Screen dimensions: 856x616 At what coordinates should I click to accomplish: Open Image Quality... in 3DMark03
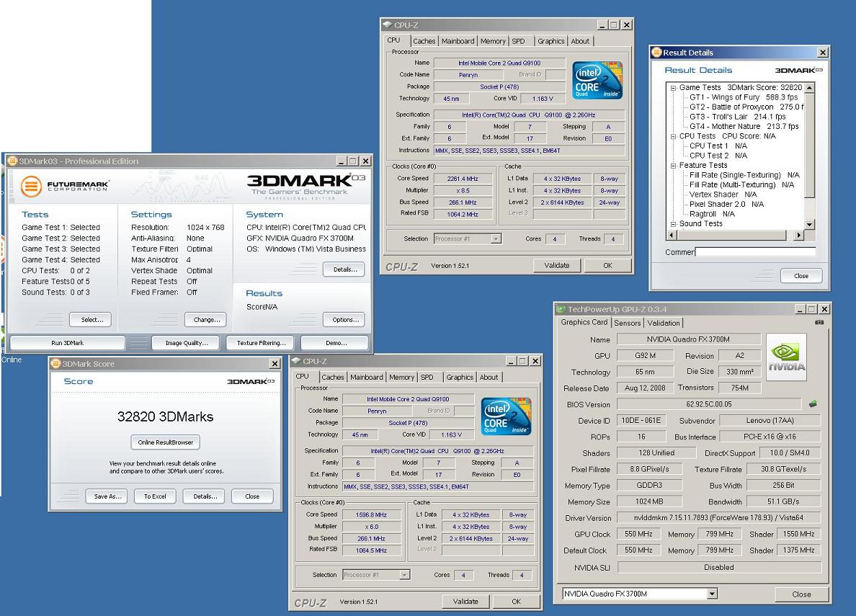point(186,343)
